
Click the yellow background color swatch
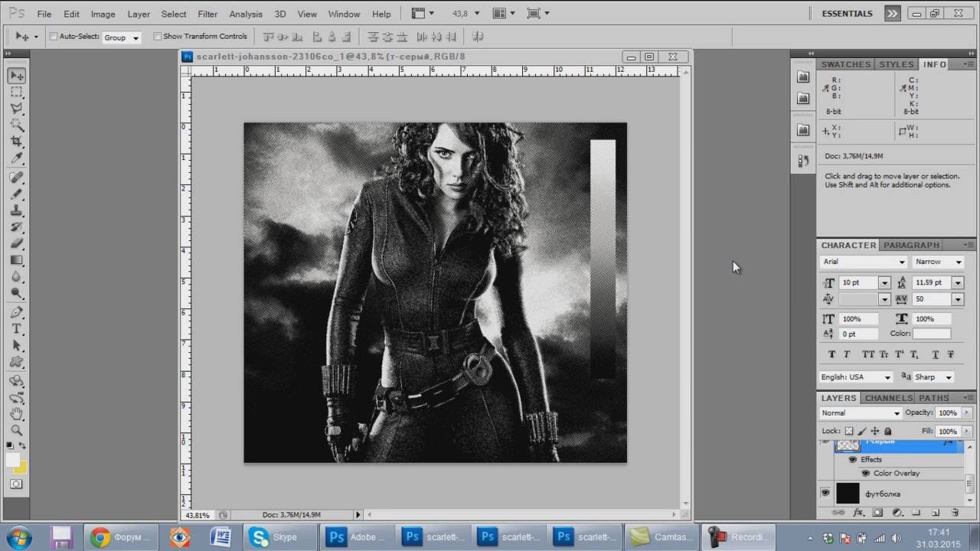21,467
